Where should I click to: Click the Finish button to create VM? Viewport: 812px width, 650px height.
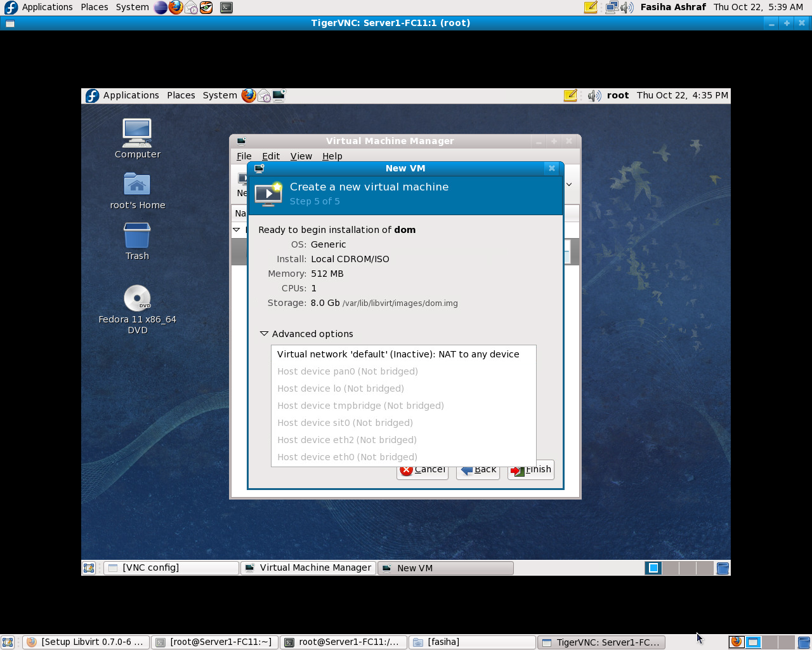click(x=531, y=470)
